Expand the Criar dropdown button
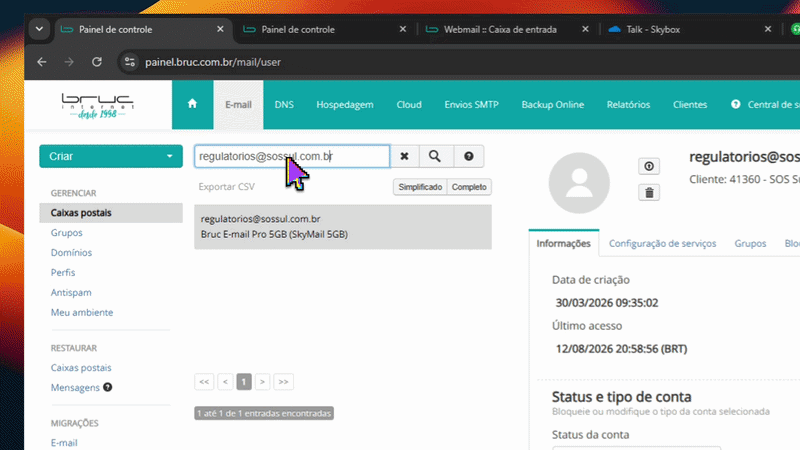Screen dimensions: 800x450 (x=111, y=156)
